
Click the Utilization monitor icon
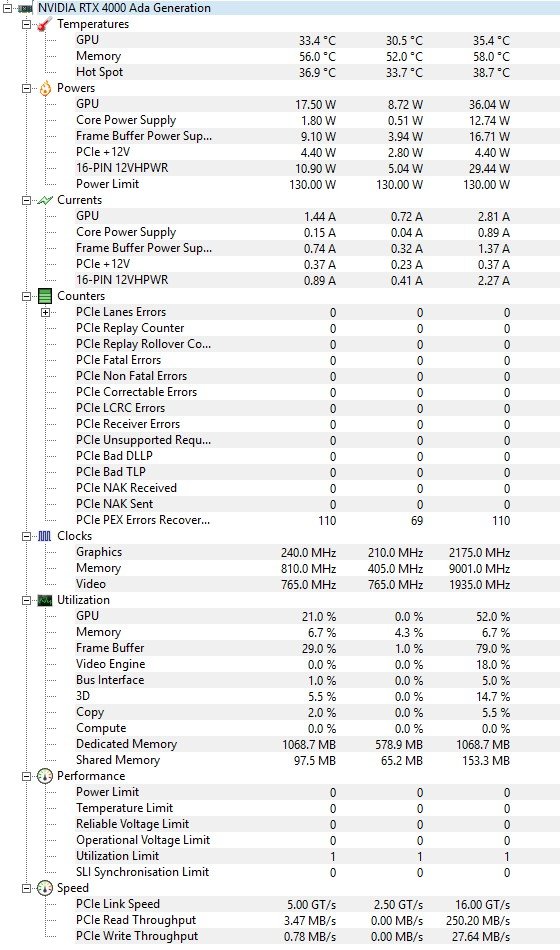[45, 600]
